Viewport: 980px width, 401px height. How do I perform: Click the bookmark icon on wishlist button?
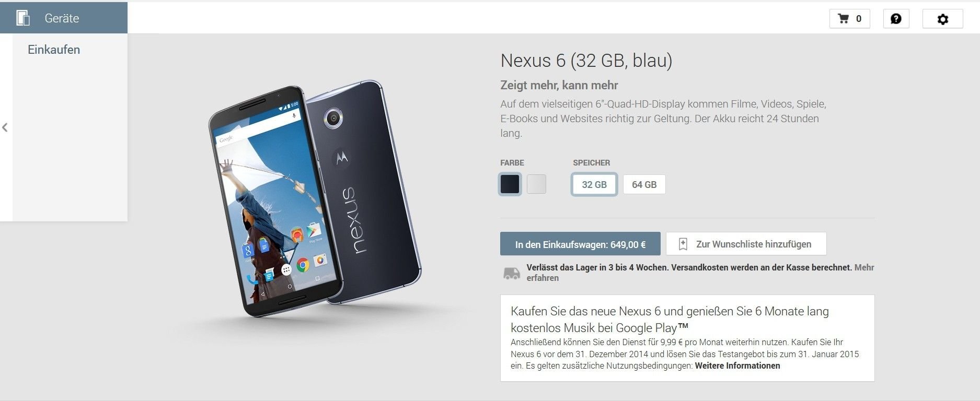pyautogui.click(x=683, y=244)
